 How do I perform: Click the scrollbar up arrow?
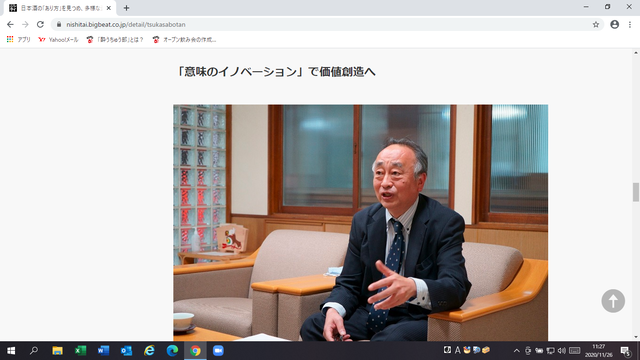pos(636,53)
